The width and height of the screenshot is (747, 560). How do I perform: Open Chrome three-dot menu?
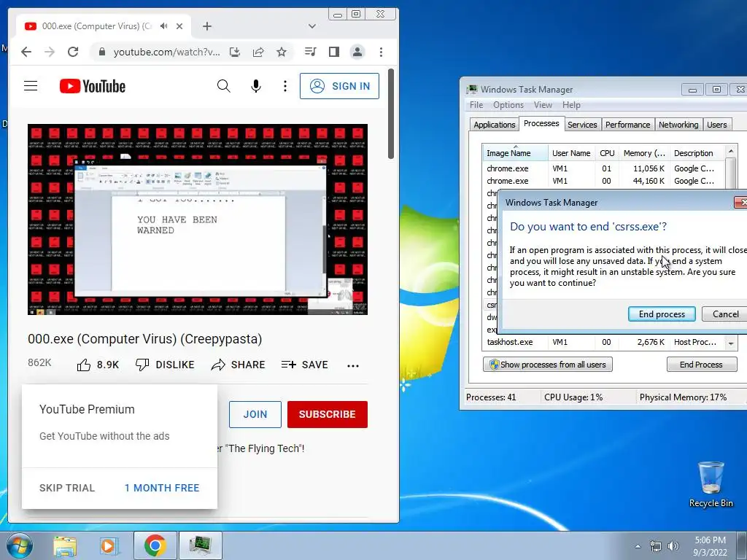381,52
